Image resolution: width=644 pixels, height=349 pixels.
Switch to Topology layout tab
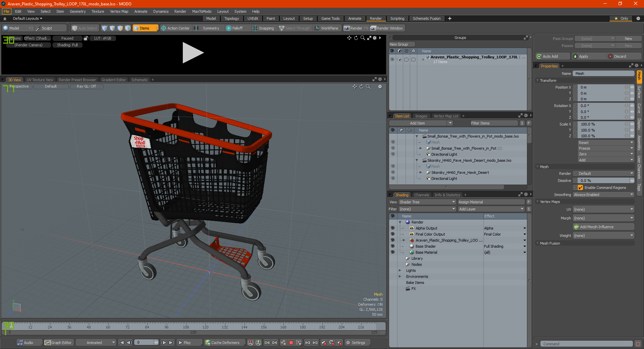pos(231,18)
